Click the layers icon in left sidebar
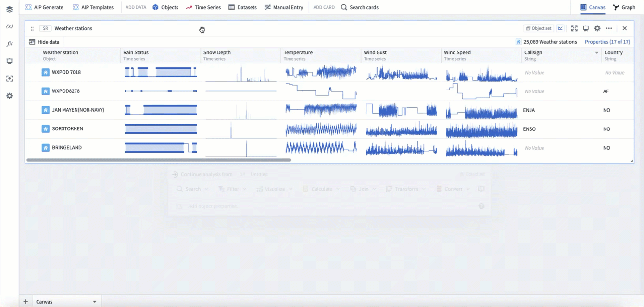Image resolution: width=644 pixels, height=307 pixels. [9, 9]
